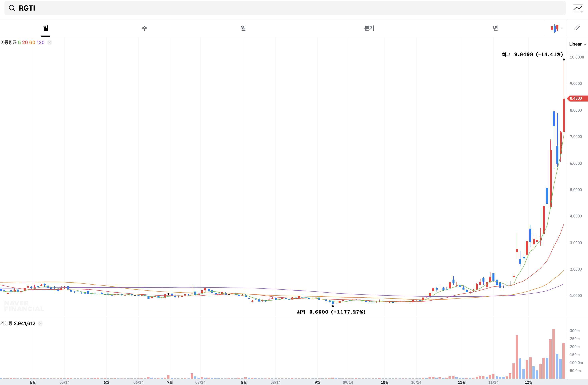Click the 거래량 2,941,612 volume label
588x385 pixels.
(18, 323)
